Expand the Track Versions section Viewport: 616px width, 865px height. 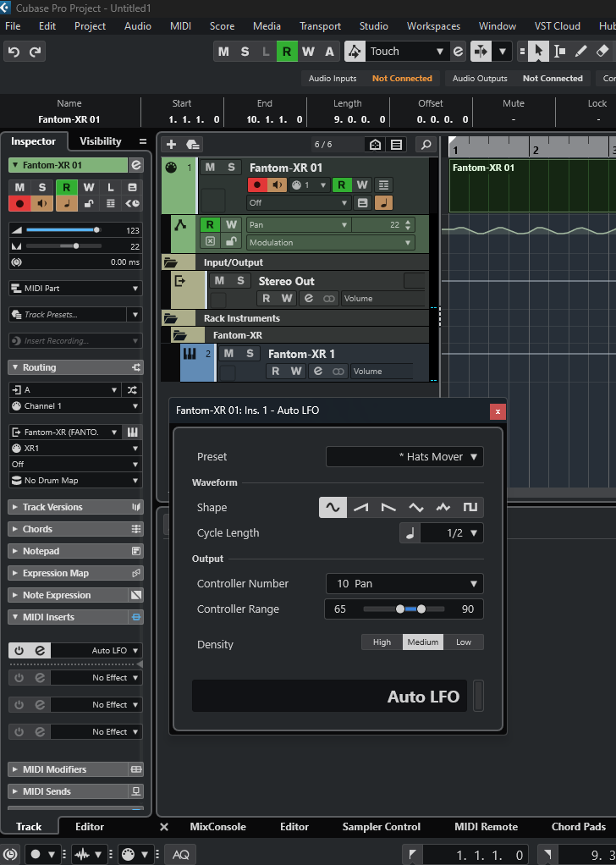click(x=75, y=507)
